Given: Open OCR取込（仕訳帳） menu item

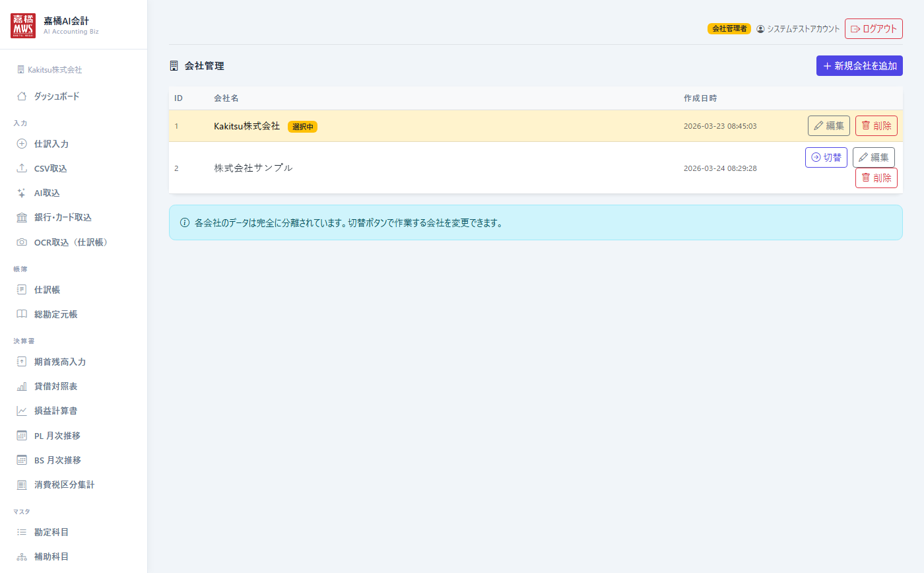Looking at the screenshot, I should (73, 242).
